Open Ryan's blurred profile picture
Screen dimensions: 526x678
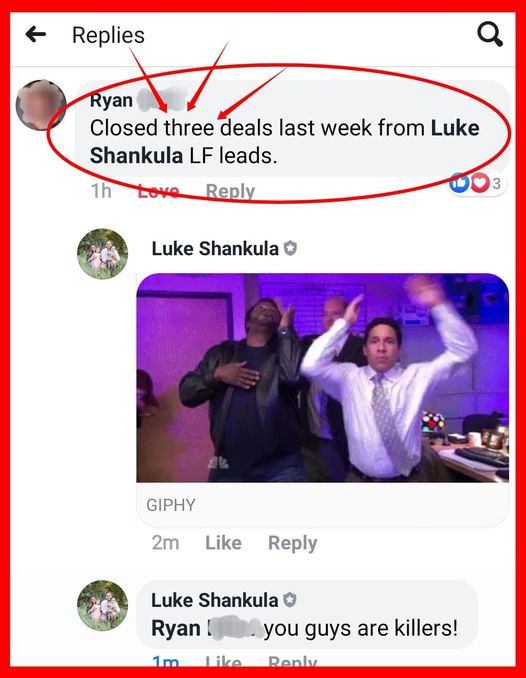[x=41, y=105]
